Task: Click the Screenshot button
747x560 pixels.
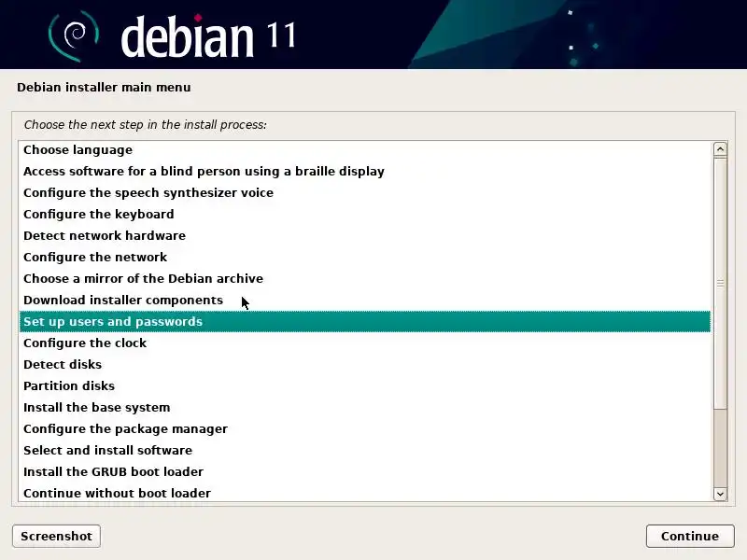Action: point(56,536)
